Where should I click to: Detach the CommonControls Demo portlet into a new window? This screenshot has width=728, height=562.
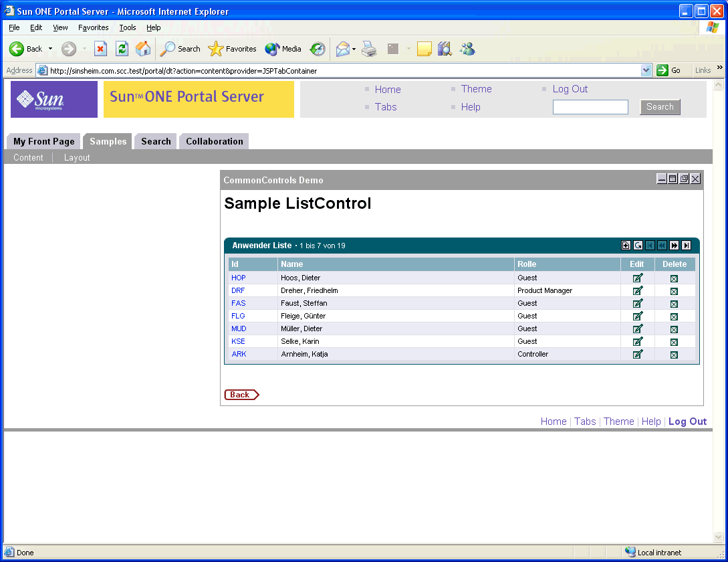(x=684, y=179)
